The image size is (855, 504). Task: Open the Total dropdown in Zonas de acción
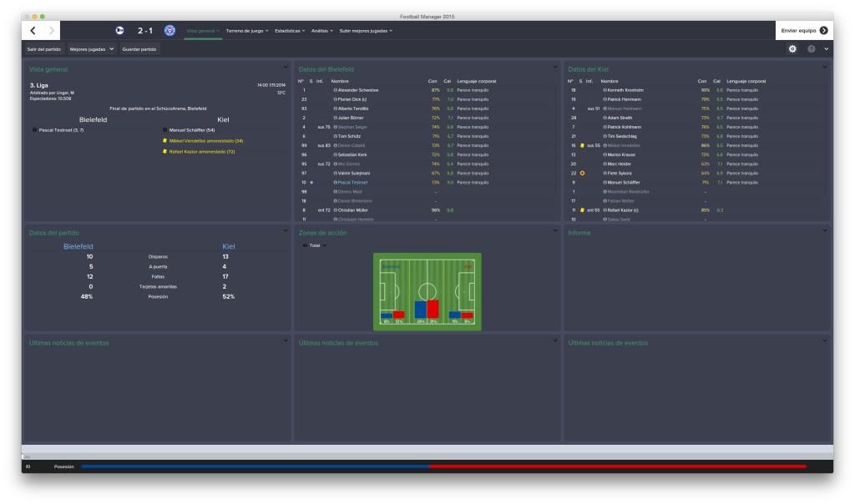pyautogui.click(x=315, y=245)
